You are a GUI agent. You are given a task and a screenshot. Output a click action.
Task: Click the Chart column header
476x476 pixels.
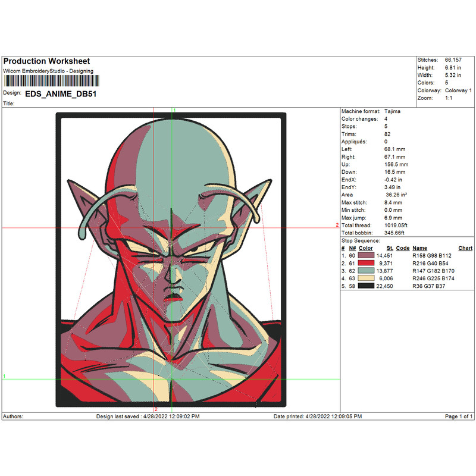pyautogui.click(x=465, y=248)
